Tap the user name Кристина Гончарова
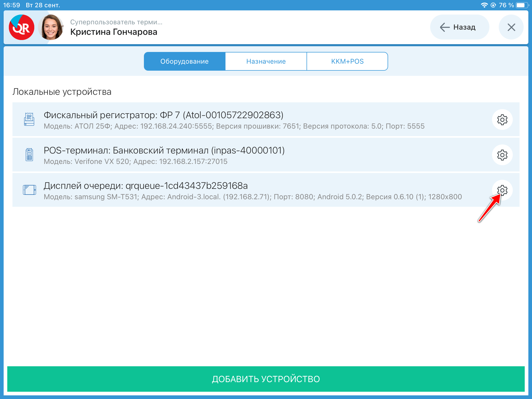This screenshot has height=399, width=532. [114, 32]
